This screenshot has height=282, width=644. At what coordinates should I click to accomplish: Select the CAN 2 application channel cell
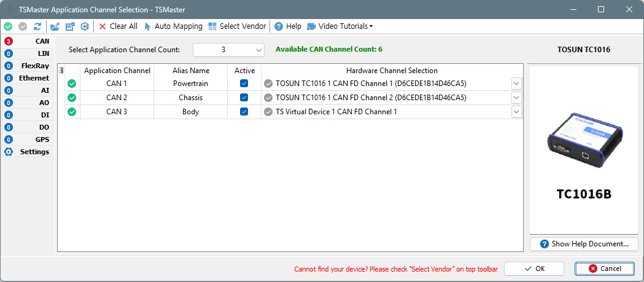click(x=117, y=98)
